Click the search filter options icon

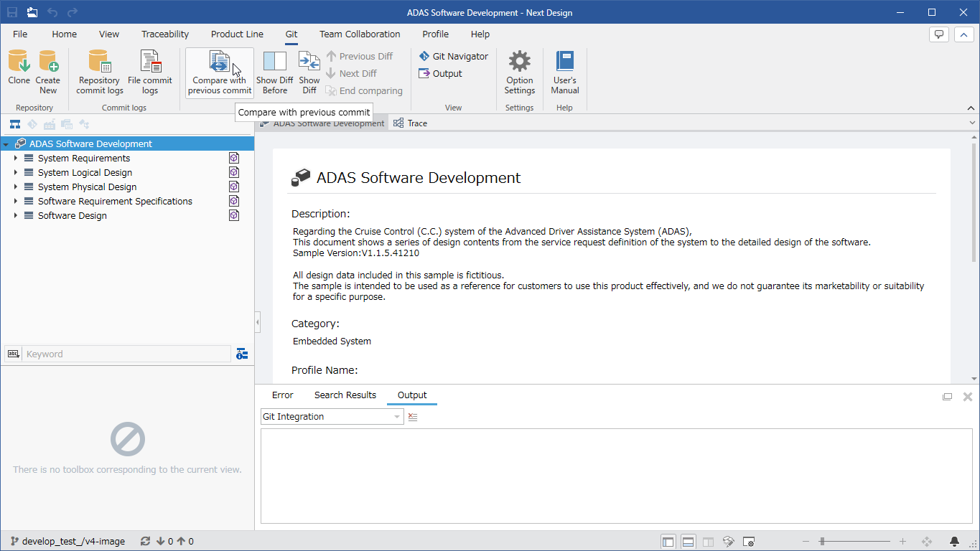pyautogui.click(x=242, y=354)
